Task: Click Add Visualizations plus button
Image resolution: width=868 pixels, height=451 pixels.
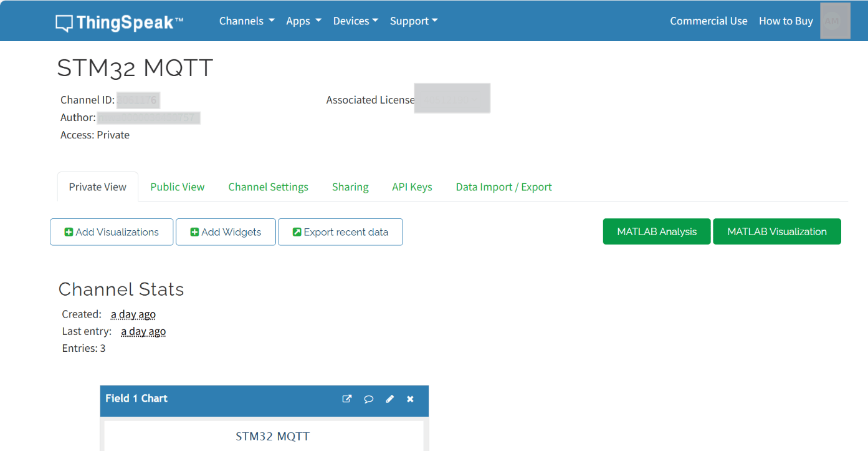Action: click(x=112, y=232)
